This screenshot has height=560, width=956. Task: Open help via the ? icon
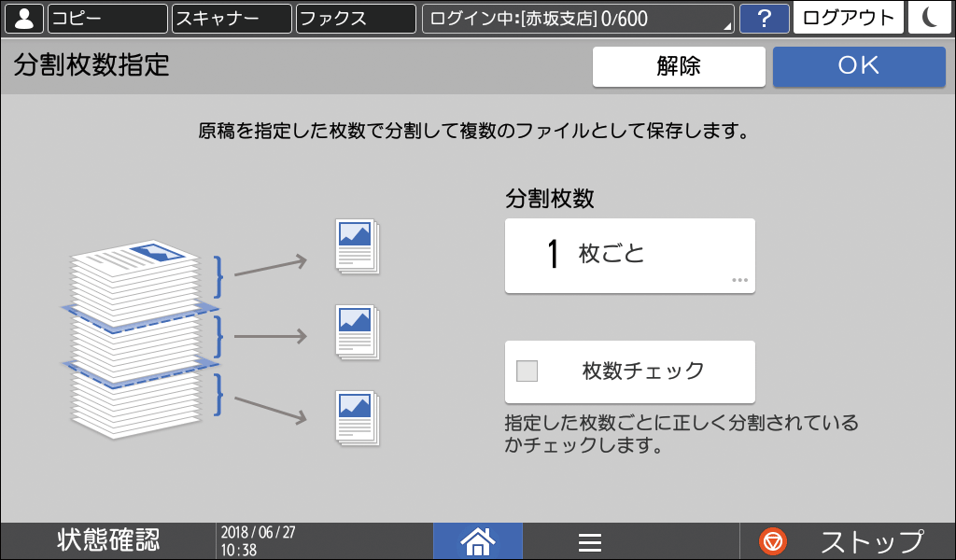765,18
